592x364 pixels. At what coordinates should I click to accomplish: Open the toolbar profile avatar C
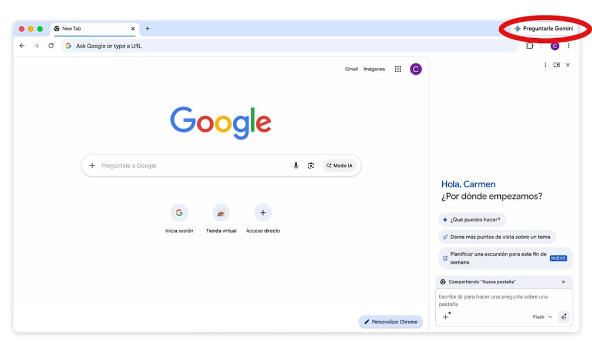(x=554, y=46)
